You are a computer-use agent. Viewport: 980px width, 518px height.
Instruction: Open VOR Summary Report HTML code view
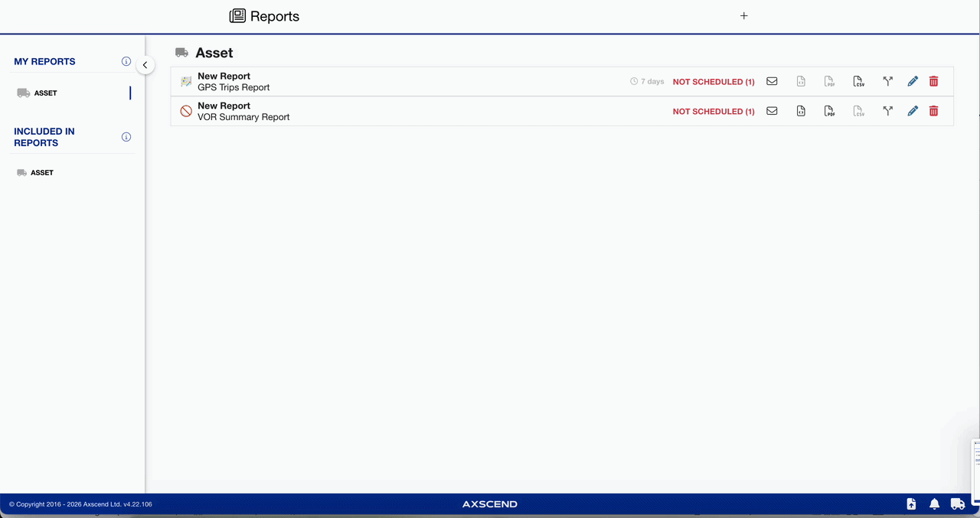[x=801, y=111]
